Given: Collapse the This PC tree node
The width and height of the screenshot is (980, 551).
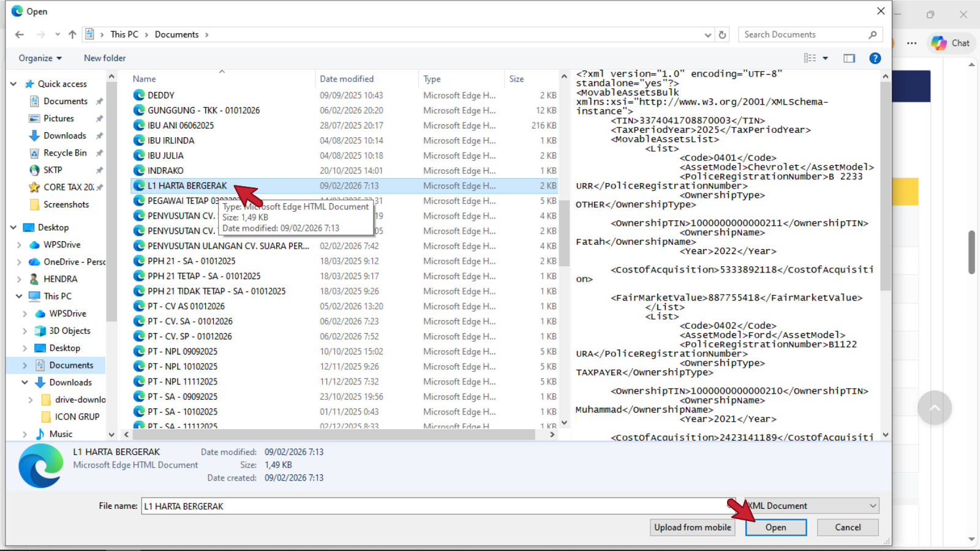Looking at the screenshot, I should (19, 296).
